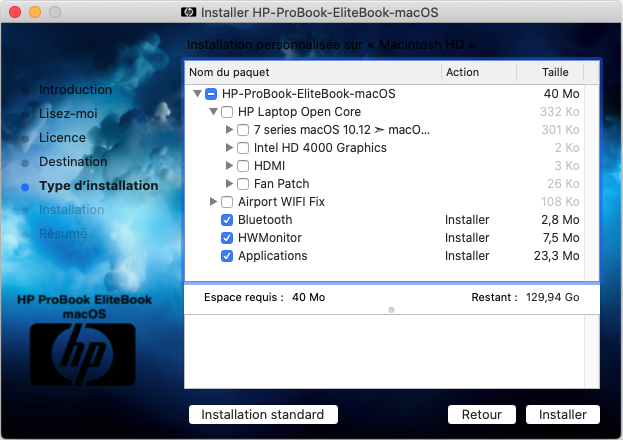
Task: Collapse the HP-ProBook-EliteBook-macOS root tree
Action: coord(197,94)
